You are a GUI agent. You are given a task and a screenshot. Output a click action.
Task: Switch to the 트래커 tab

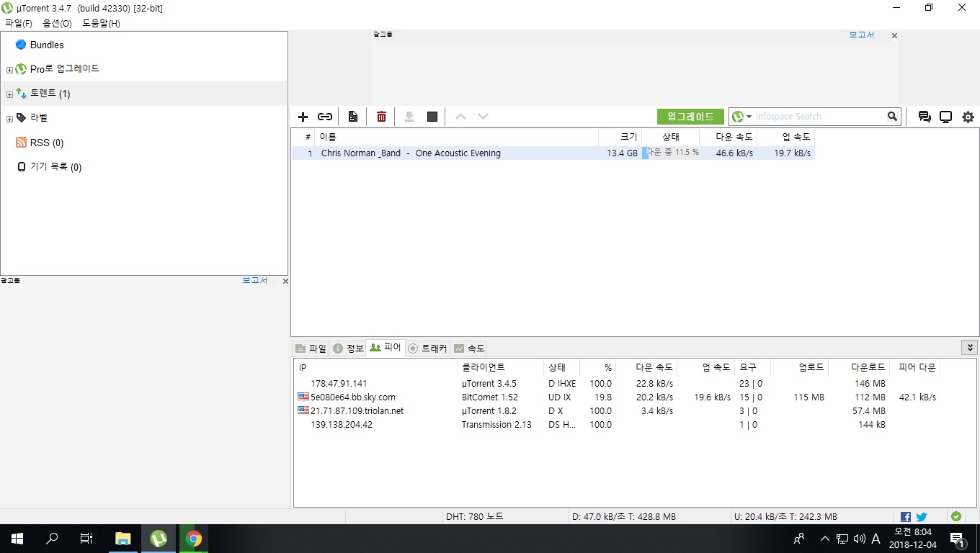point(427,349)
